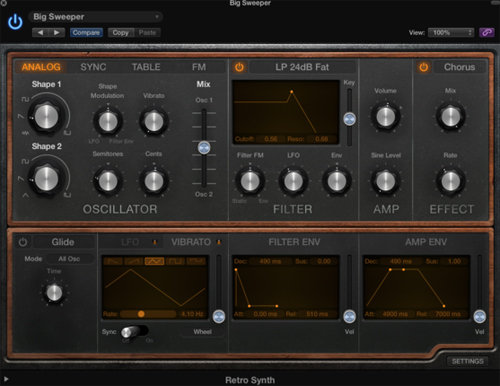The image size is (500, 386).
Task: Click the Amp Volume knob
Action: coord(386,117)
